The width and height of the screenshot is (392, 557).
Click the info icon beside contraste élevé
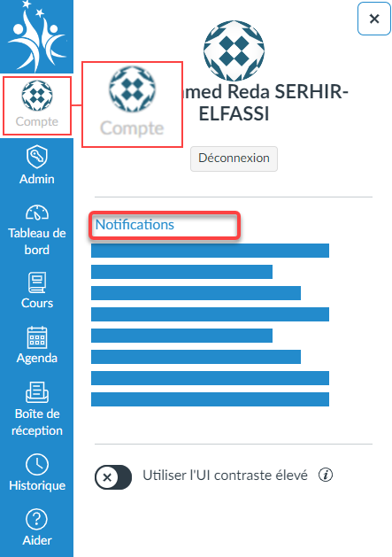[x=326, y=475]
